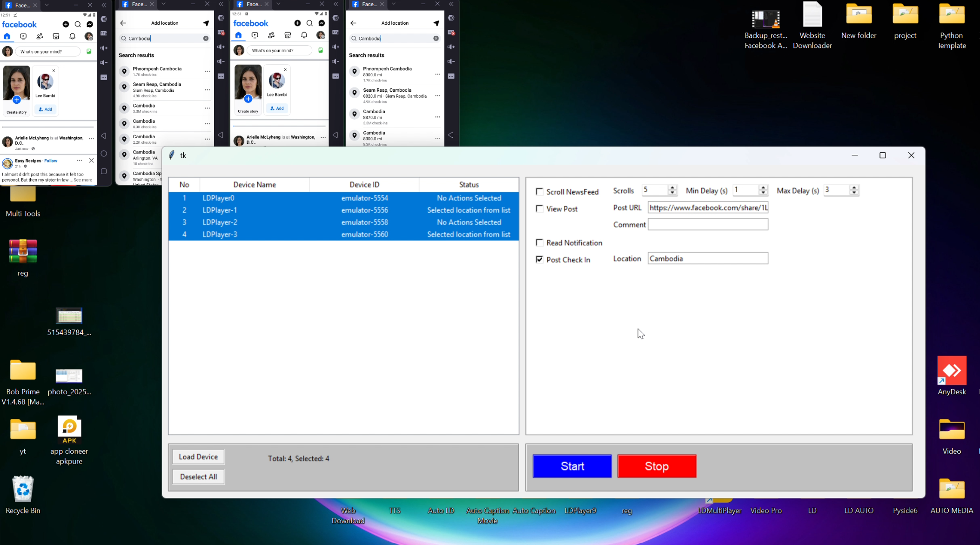Decrease Min Delay using its down arrow
Image resolution: width=980 pixels, height=545 pixels.
point(763,193)
